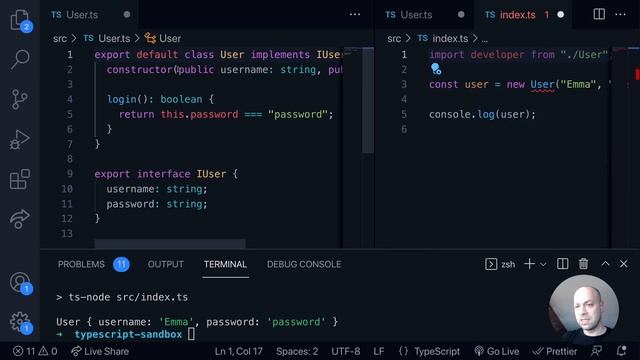Viewport: 640px width, 360px height.
Task: Open More Actions for left editor group
Action: click(x=355, y=14)
